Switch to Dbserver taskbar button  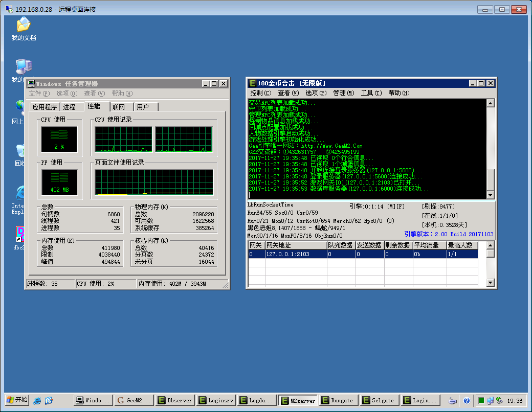tap(175, 400)
